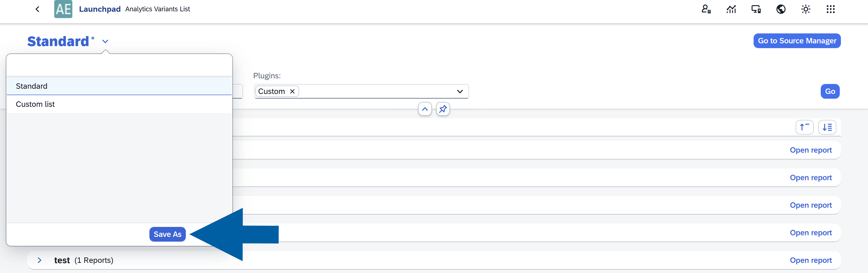Remove the Custom plugin filter tag
Viewport: 868px width, 273px height.
click(x=292, y=91)
